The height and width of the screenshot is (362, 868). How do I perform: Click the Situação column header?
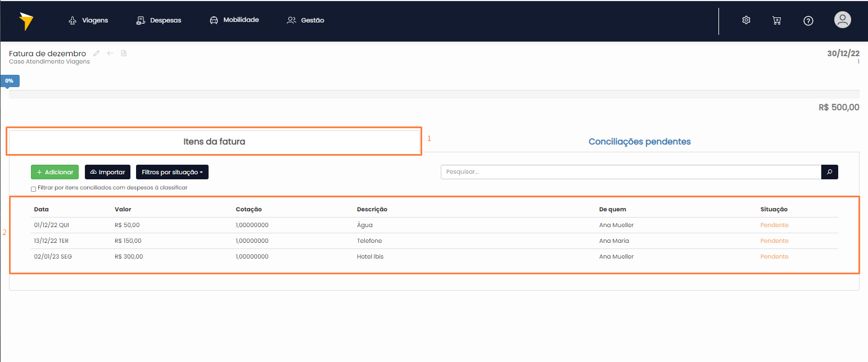774,209
